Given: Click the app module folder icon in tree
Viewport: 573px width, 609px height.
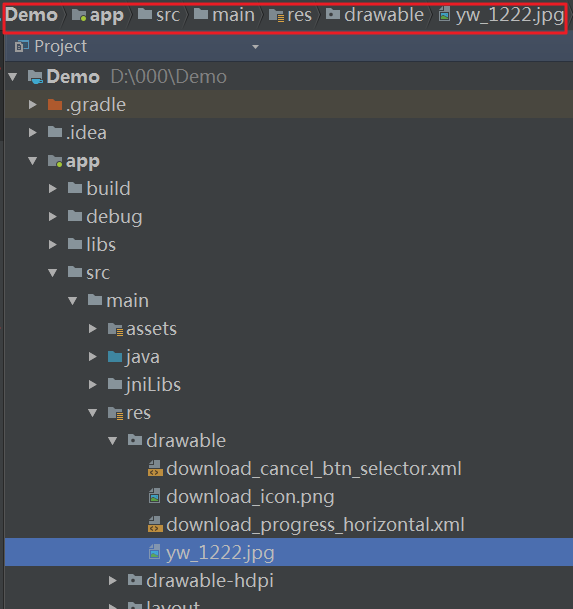Looking at the screenshot, I should pyautogui.click(x=55, y=161).
